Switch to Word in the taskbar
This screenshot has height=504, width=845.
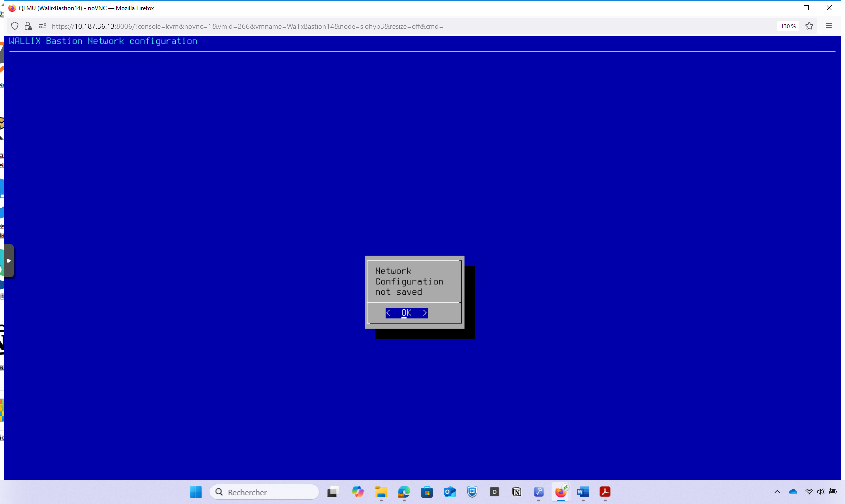tap(583, 492)
